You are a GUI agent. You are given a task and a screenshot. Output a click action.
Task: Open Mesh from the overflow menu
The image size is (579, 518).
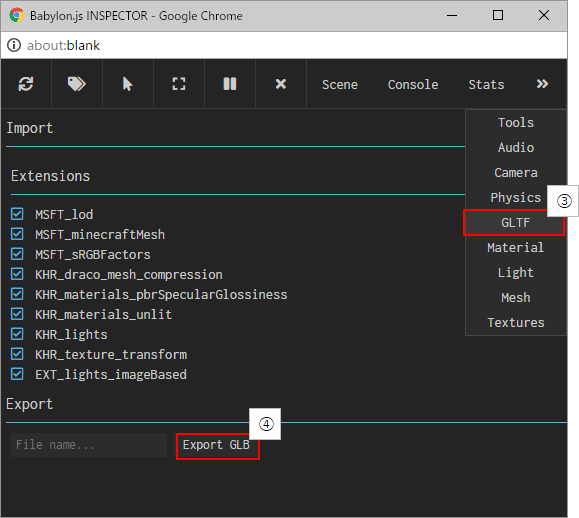516,298
